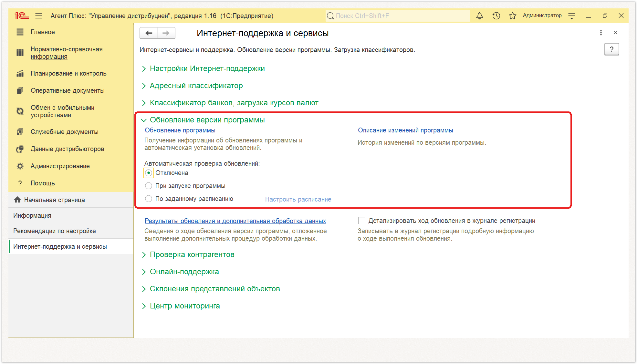This screenshot has width=637, height=364.
Task: Open favorites star icon
Action: coord(513,16)
